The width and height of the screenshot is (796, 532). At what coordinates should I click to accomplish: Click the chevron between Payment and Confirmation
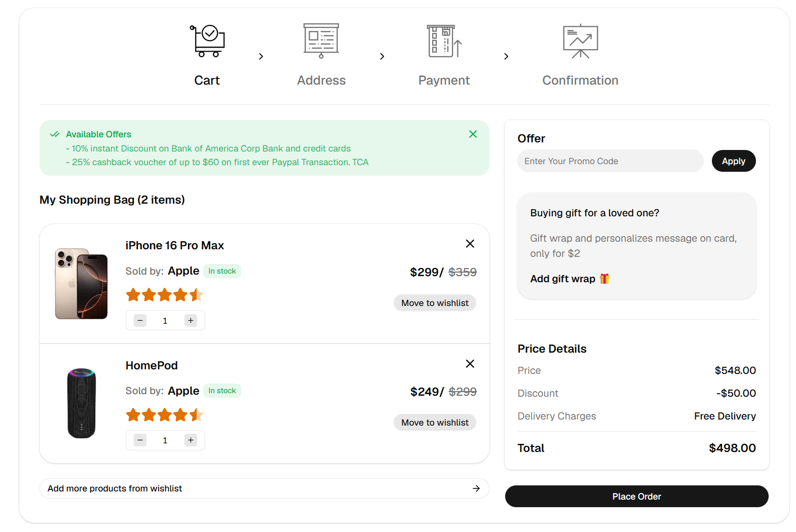pos(506,56)
